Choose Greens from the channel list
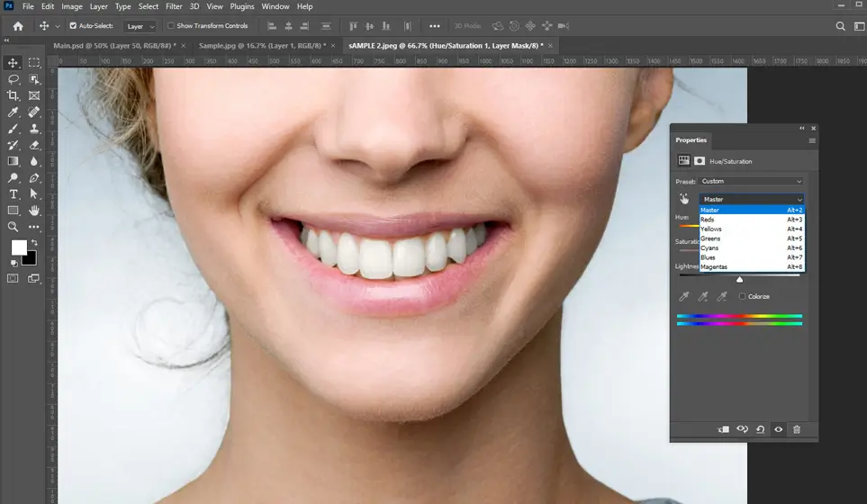Viewport: 867px width, 504px height. [x=752, y=238]
